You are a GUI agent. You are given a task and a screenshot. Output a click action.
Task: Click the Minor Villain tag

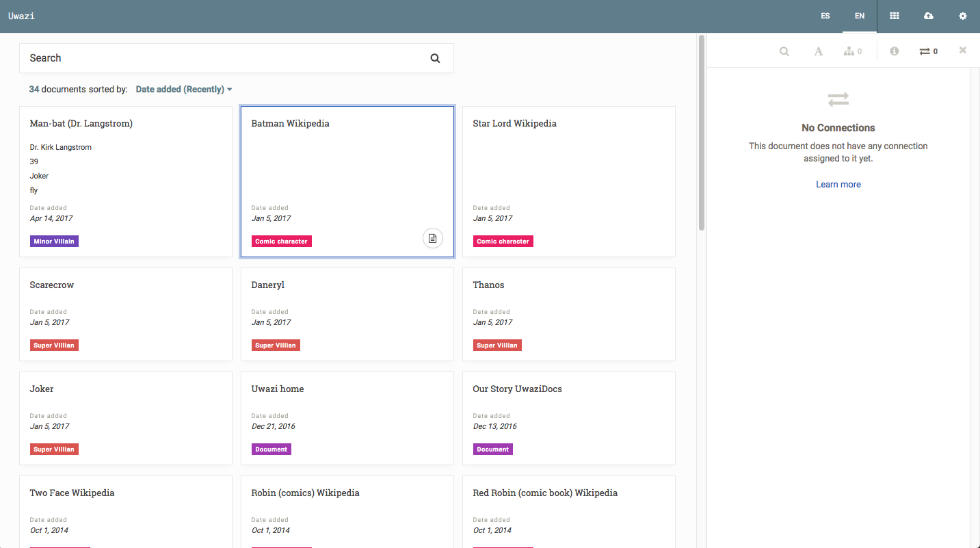[x=54, y=242]
